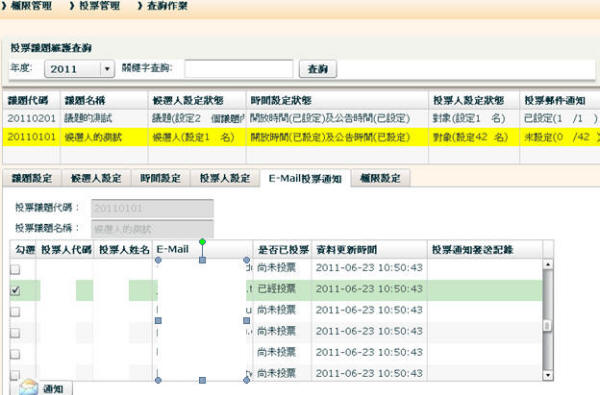
Task: Tick the checkbox in the first voter row
Action: [15, 269]
